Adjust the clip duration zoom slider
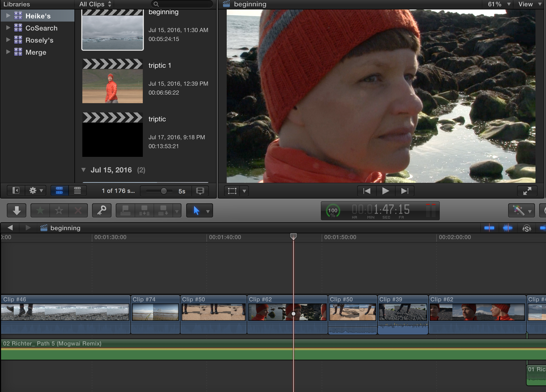Screen dimensions: 546x392 (164, 191)
